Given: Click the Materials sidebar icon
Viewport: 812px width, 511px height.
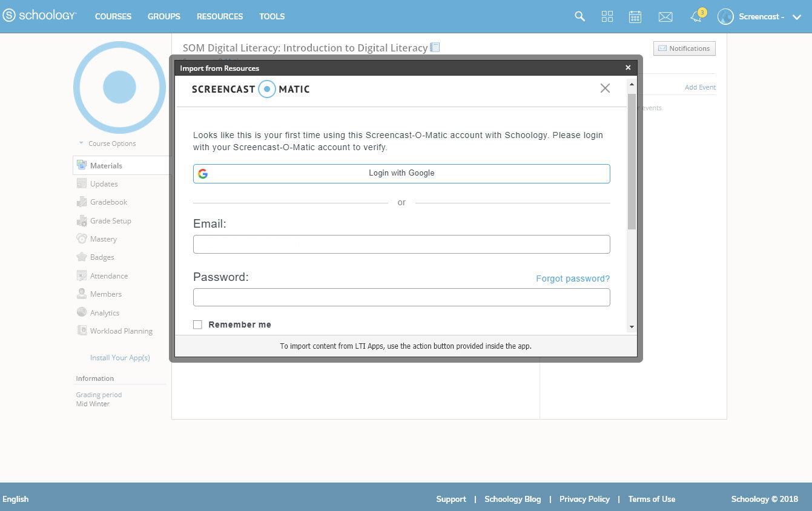Looking at the screenshot, I should [82, 165].
